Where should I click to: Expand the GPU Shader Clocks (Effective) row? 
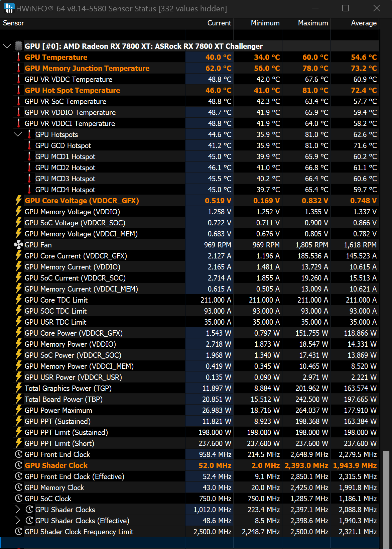(18, 520)
